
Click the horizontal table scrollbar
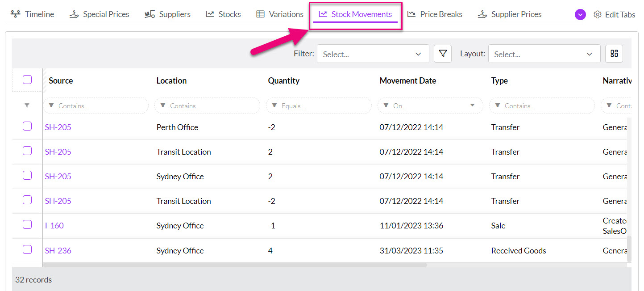[235, 265]
